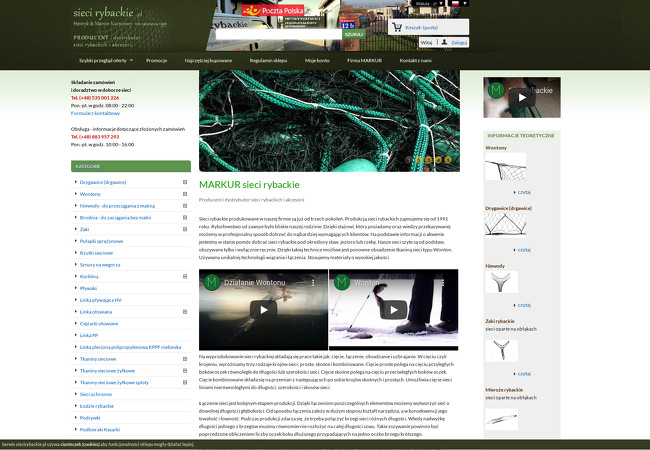The width and height of the screenshot is (650, 450).
Task: Expand the Linka ołowiana category plus icon
Action: (185, 312)
